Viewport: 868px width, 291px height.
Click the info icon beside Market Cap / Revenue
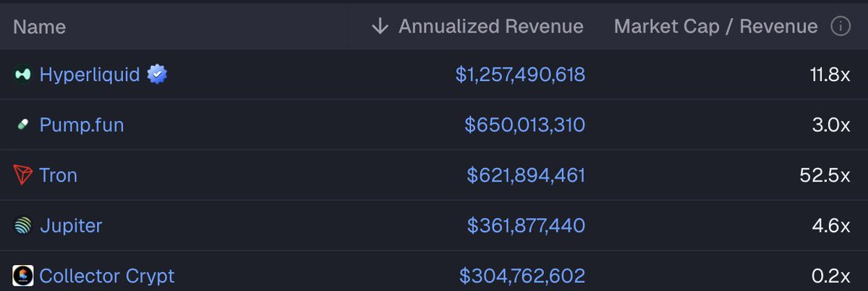coord(840,27)
